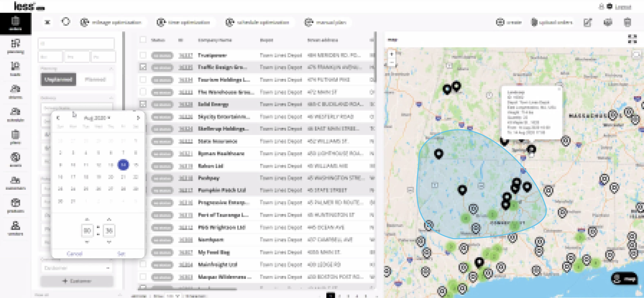The width and height of the screenshot is (644, 298).
Task: Click the refresh icon in the toolbar
Action: pos(66,22)
